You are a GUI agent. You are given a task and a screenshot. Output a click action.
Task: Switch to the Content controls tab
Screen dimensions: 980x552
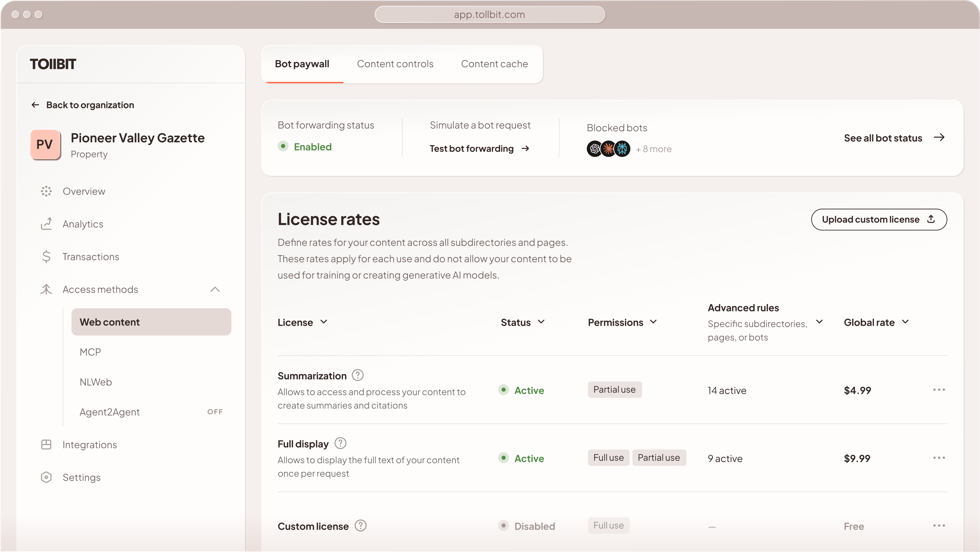pos(395,64)
